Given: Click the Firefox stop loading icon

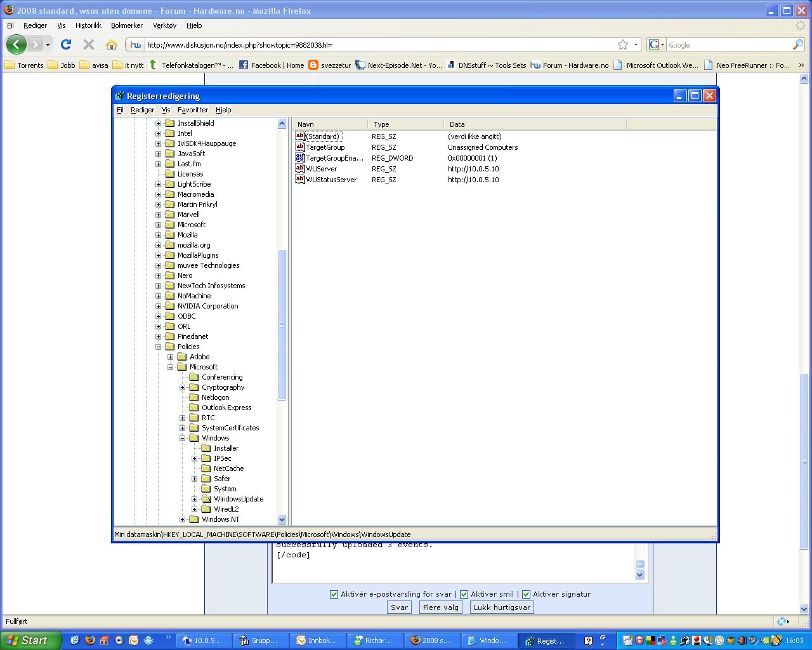Looking at the screenshot, I should (x=89, y=44).
